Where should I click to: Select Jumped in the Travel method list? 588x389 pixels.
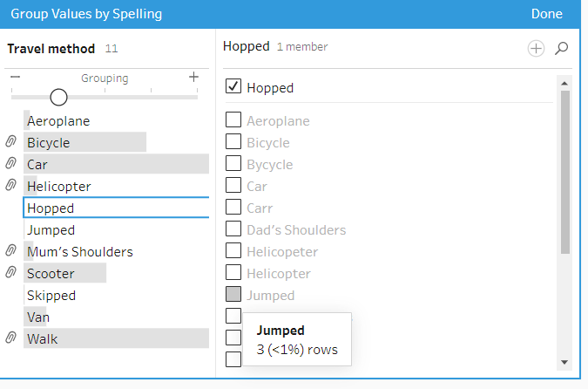coord(51,230)
